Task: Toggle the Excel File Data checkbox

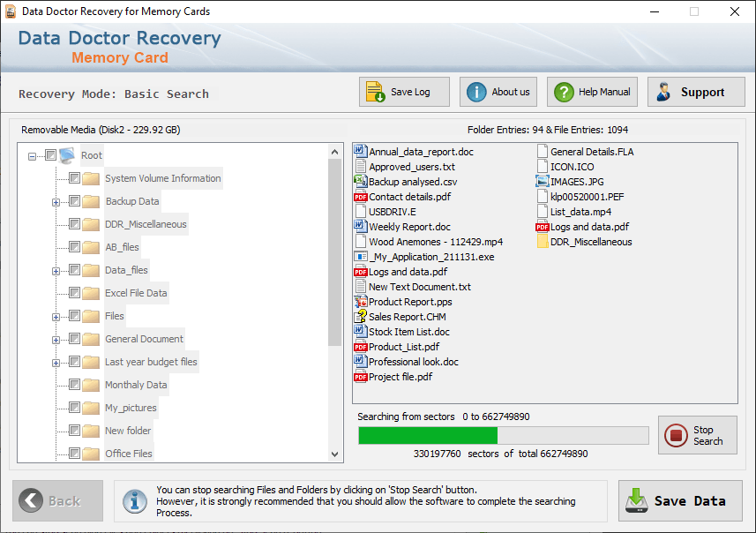Action: pos(74,293)
